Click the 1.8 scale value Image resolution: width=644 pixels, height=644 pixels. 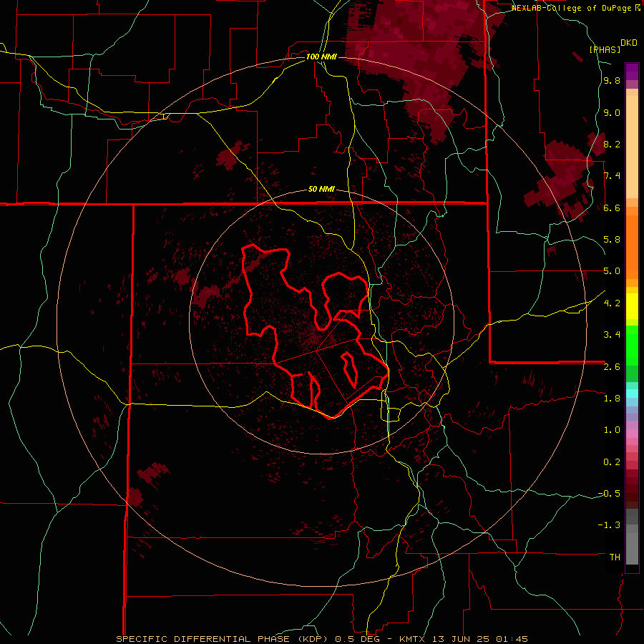point(612,399)
